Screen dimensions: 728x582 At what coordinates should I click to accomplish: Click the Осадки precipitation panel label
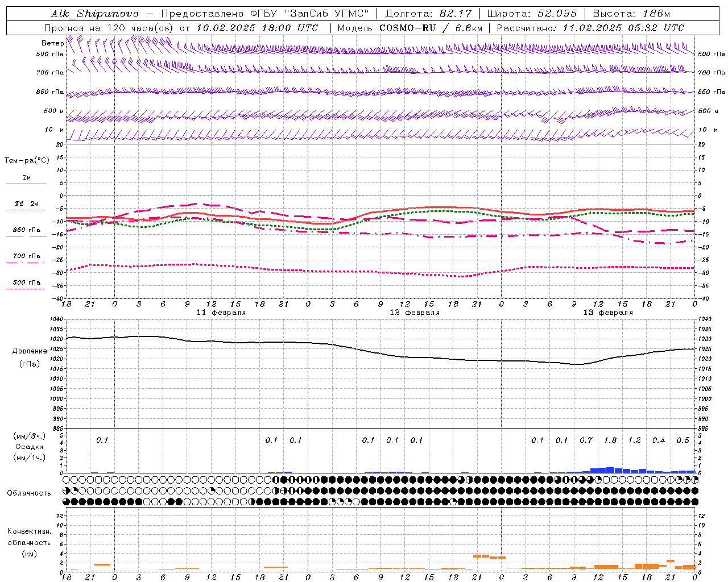(x=30, y=447)
